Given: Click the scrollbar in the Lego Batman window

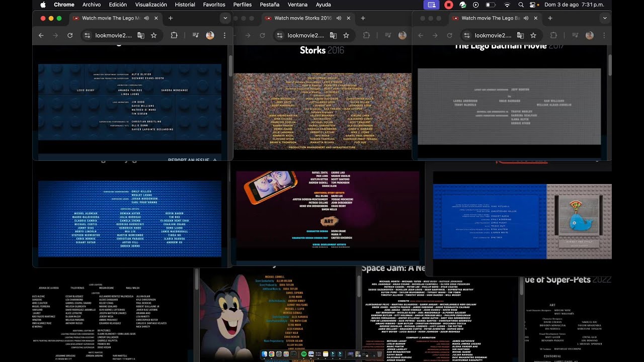Looking at the screenshot, I should click(610, 64).
